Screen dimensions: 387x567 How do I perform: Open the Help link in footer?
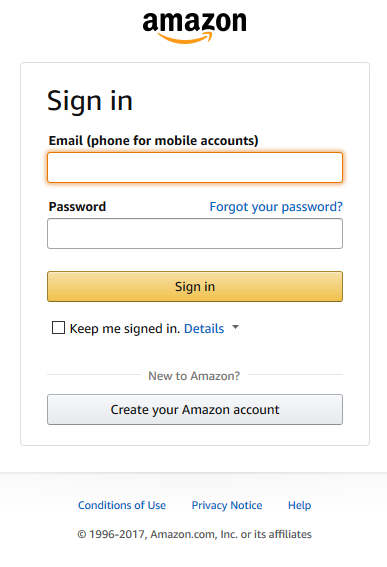299,505
